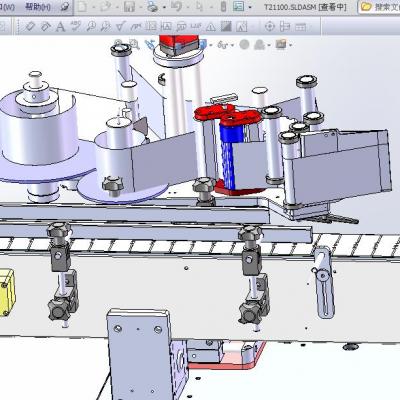Click the Edit Appearance sphere

point(244,44)
